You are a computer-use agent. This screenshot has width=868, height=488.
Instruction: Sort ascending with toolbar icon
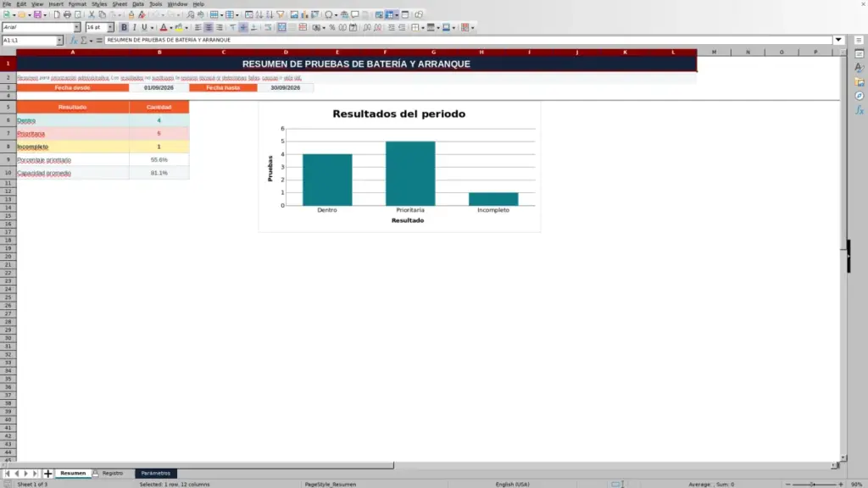259,14
